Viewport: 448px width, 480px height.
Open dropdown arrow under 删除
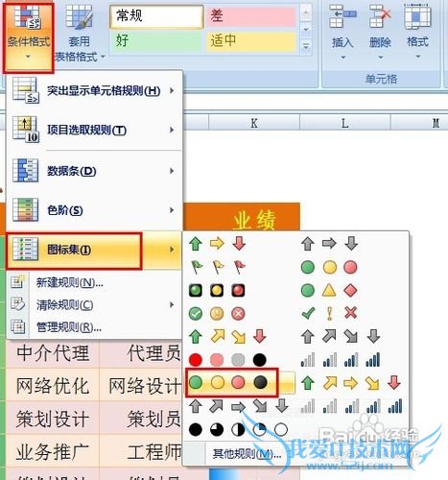380,58
